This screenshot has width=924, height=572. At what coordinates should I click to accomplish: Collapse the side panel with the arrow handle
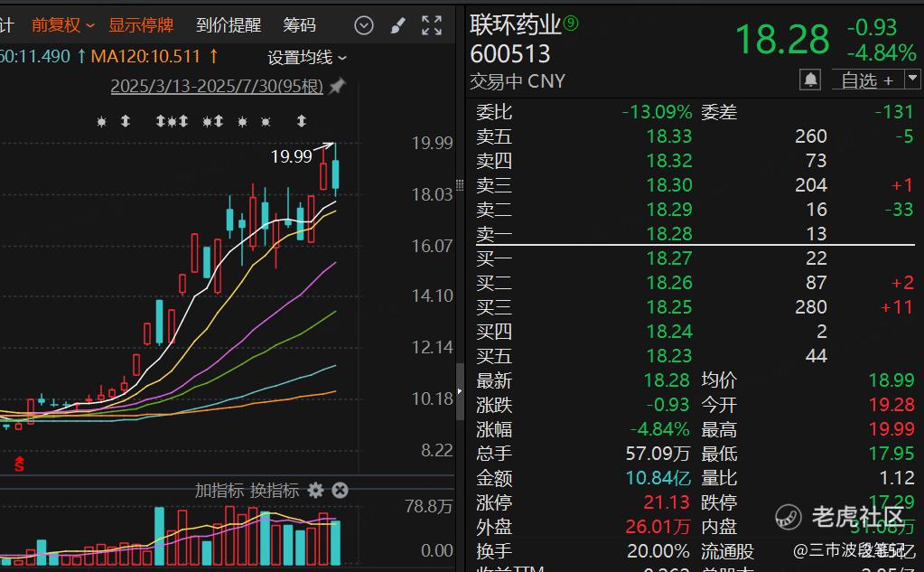coord(460,390)
